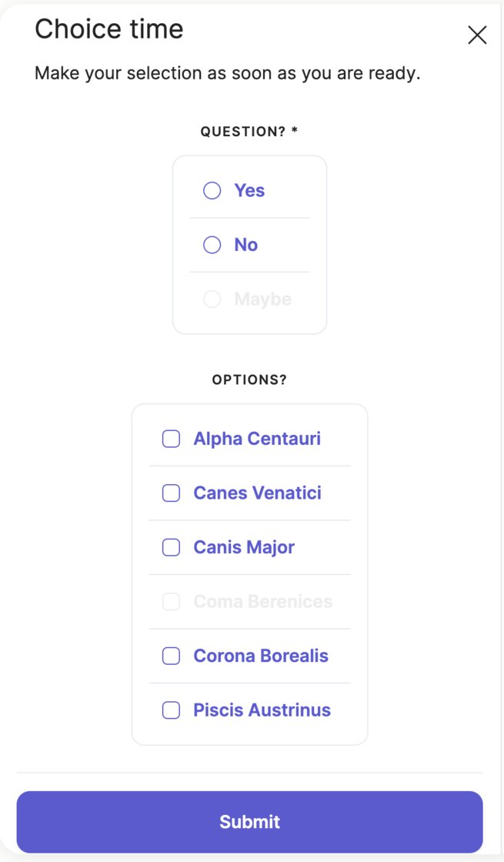Click the Choice time heading
This screenshot has height=862, width=504.
click(109, 29)
